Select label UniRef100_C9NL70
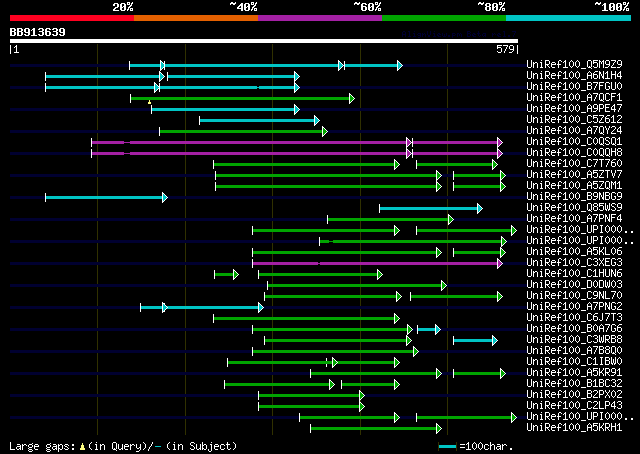The image size is (640, 454). [x=574, y=296]
